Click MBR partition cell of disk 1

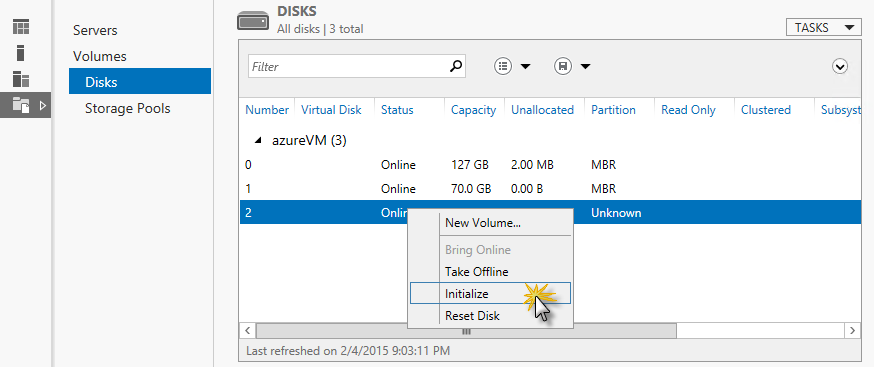(x=603, y=189)
